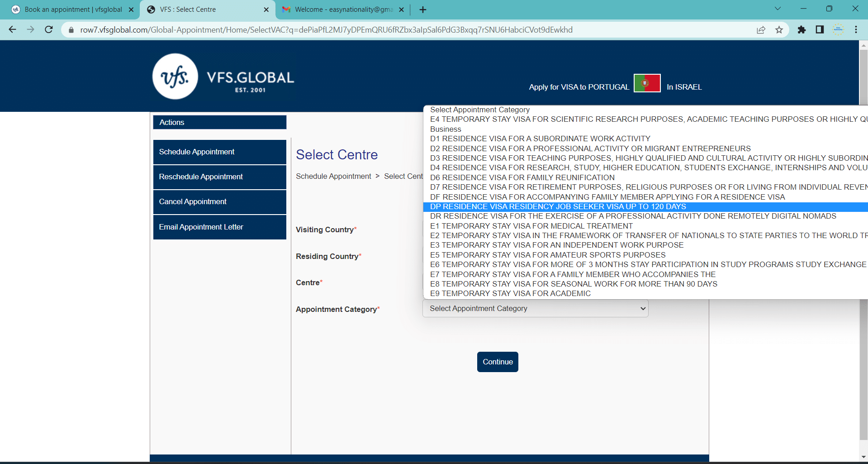The image size is (868, 464).
Task: Select D7 retirement purposes visa option
Action: coord(645,187)
